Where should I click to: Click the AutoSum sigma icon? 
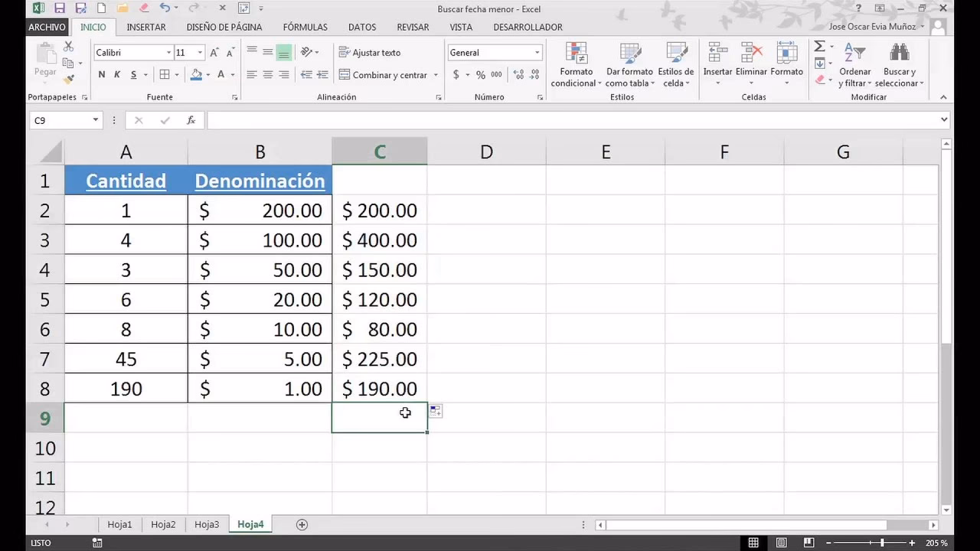(819, 47)
